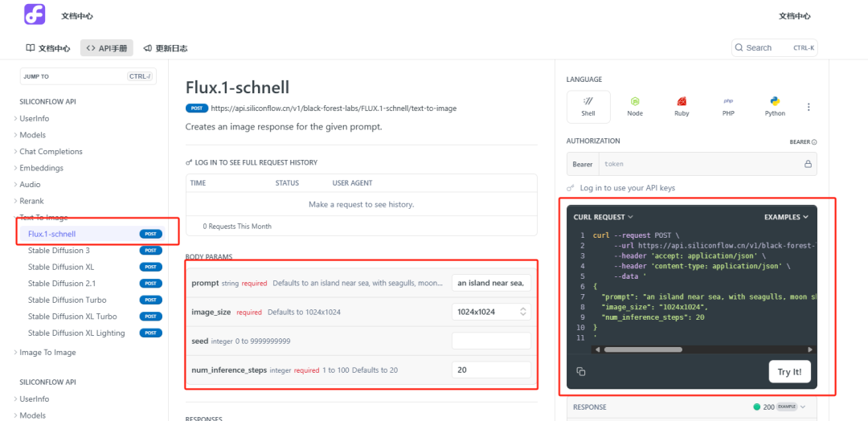Select the Shell language icon

[x=588, y=106]
